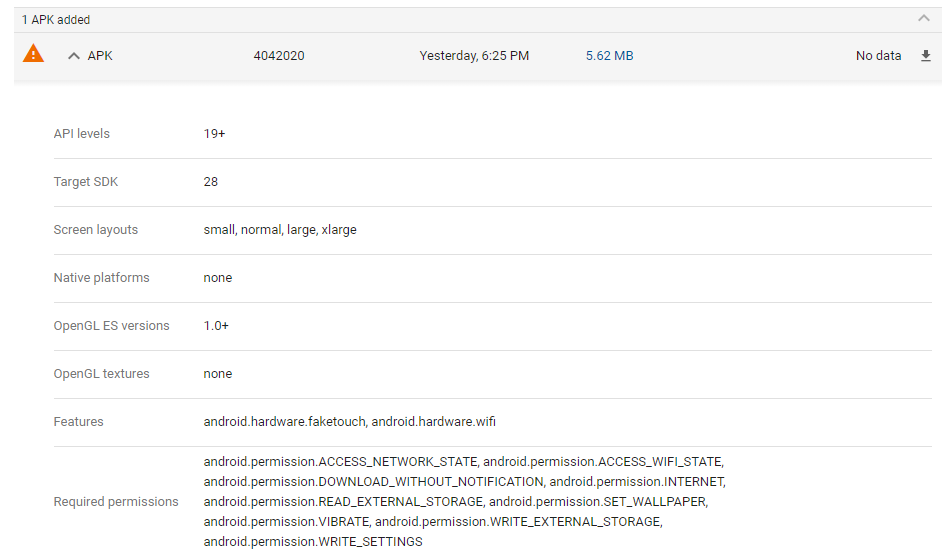Click the 'Required permissions' label
Viewport: 950px width, 555px height.
[x=116, y=502]
